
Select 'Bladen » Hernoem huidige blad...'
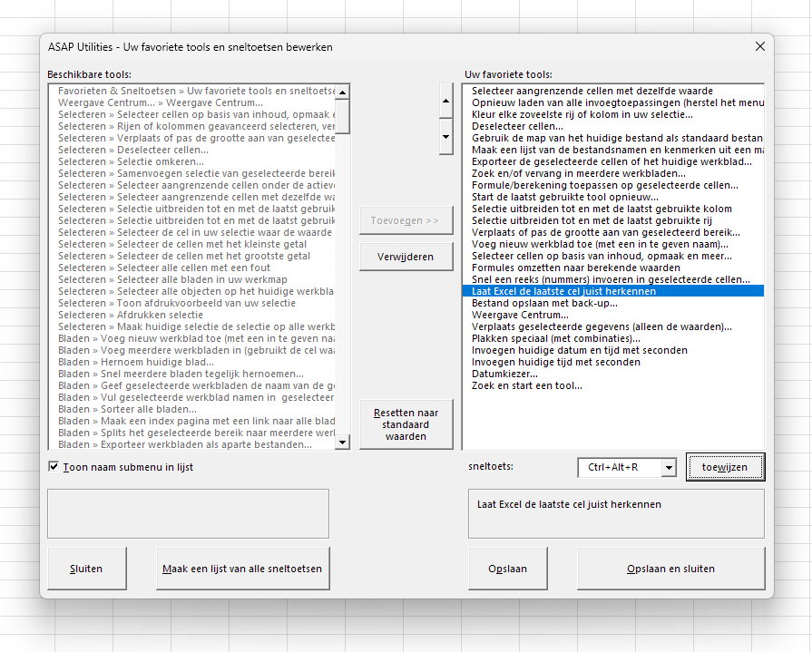(192, 362)
